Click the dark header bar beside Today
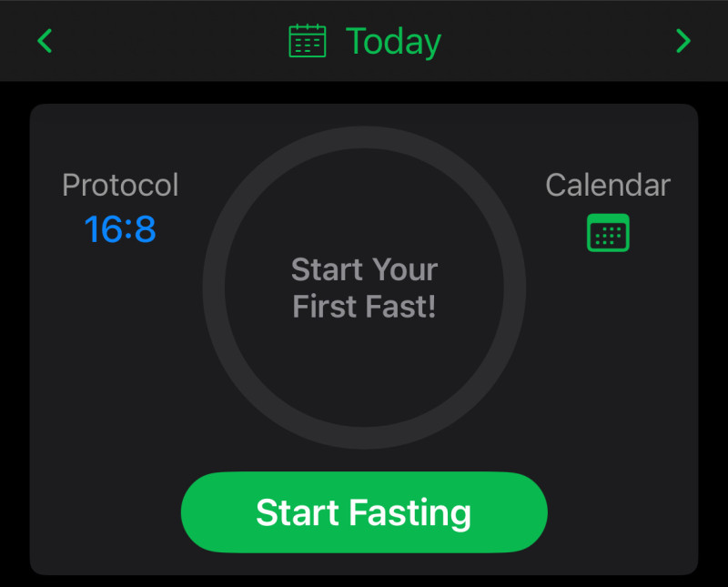The height and width of the screenshot is (587, 728). 557,41
